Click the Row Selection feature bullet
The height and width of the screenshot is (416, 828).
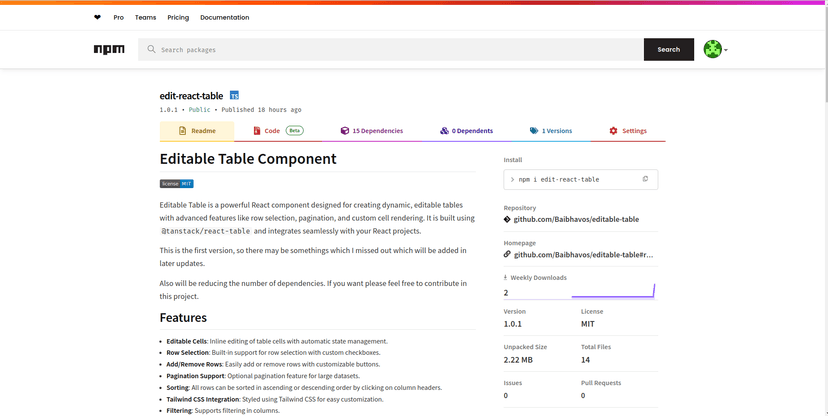click(274, 353)
